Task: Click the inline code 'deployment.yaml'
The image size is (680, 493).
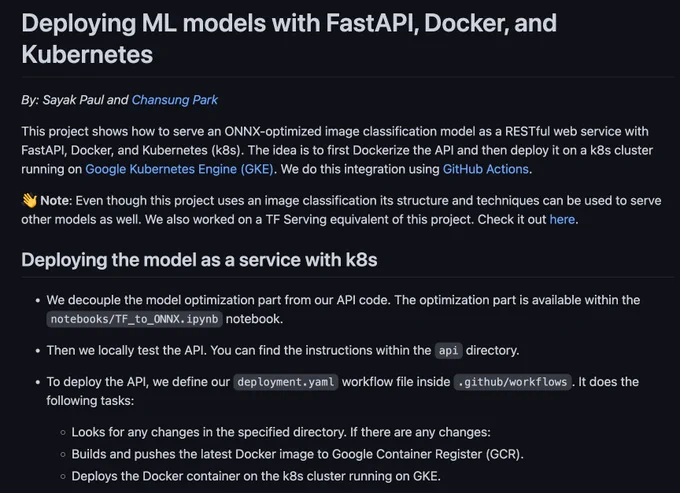Action: point(286,382)
